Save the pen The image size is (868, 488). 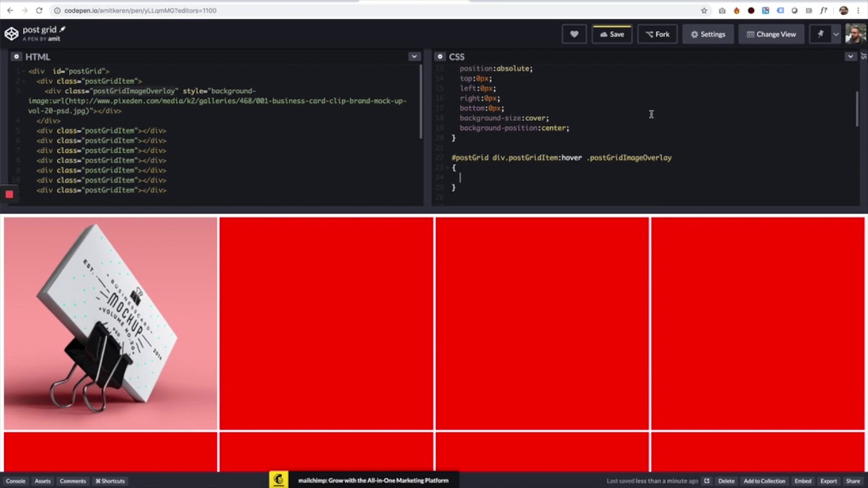pos(612,34)
